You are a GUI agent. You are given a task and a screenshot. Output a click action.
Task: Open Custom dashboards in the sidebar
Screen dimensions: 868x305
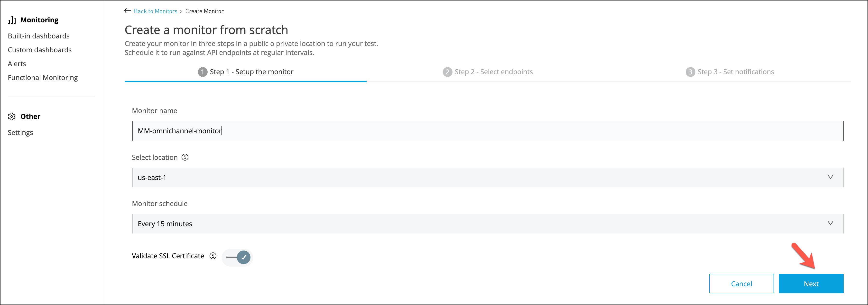[40, 50]
